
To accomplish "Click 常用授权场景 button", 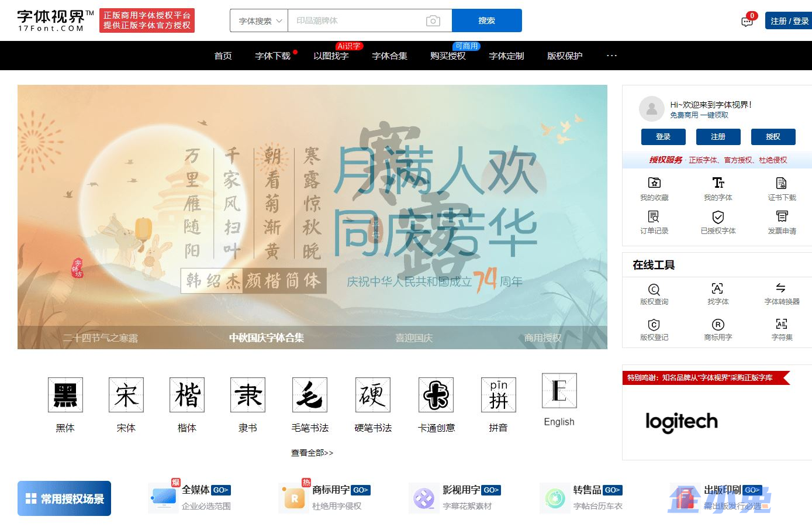I will tap(64, 498).
